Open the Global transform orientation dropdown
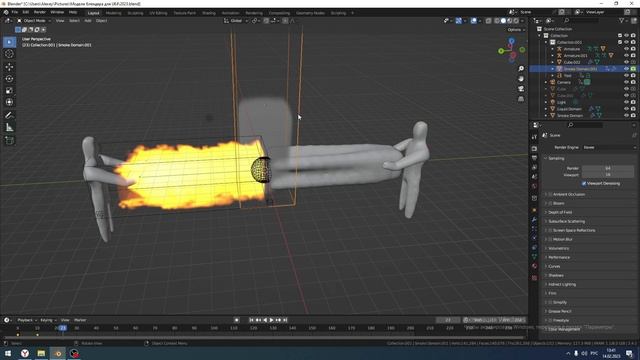The width and height of the screenshot is (640, 360). click(236, 20)
